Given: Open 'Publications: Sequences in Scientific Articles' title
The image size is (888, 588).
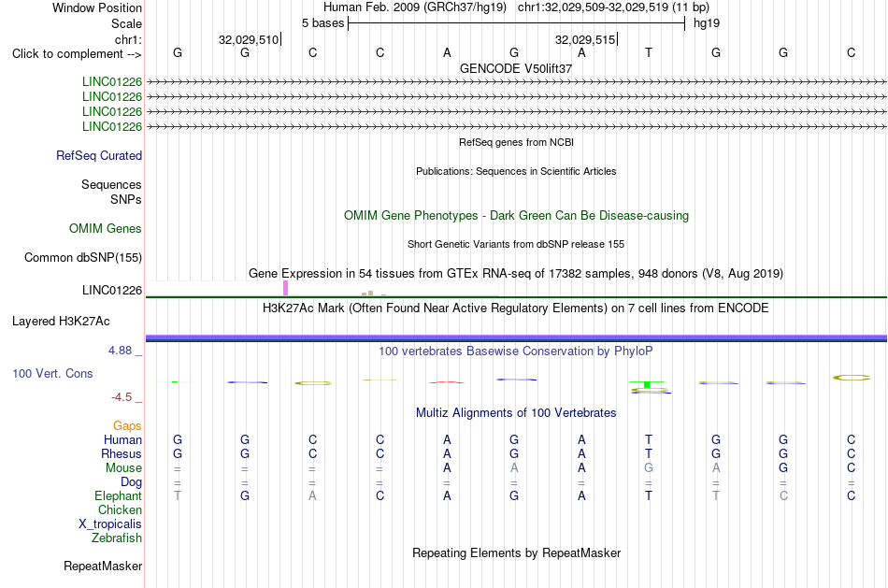Looking at the screenshot, I should [516, 171].
